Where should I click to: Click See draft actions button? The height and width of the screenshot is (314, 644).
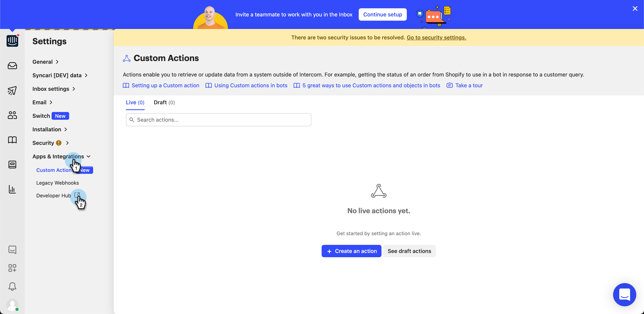tap(409, 251)
